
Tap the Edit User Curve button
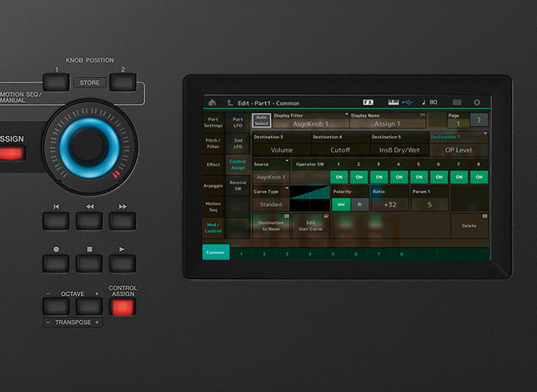310,224
